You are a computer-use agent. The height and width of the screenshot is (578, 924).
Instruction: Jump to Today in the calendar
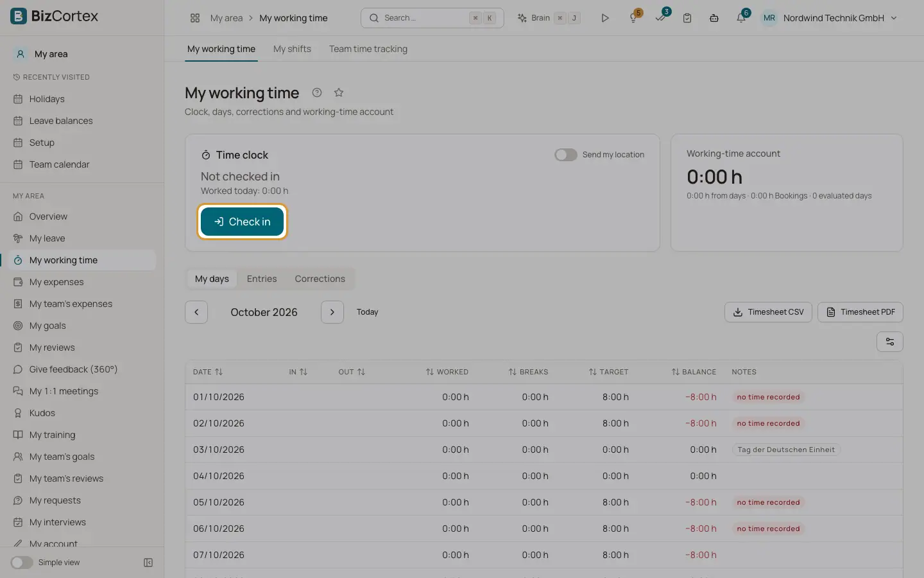point(368,312)
